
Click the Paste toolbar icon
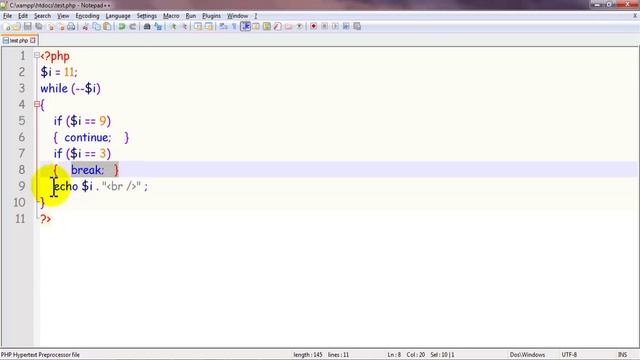[x=107, y=27]
